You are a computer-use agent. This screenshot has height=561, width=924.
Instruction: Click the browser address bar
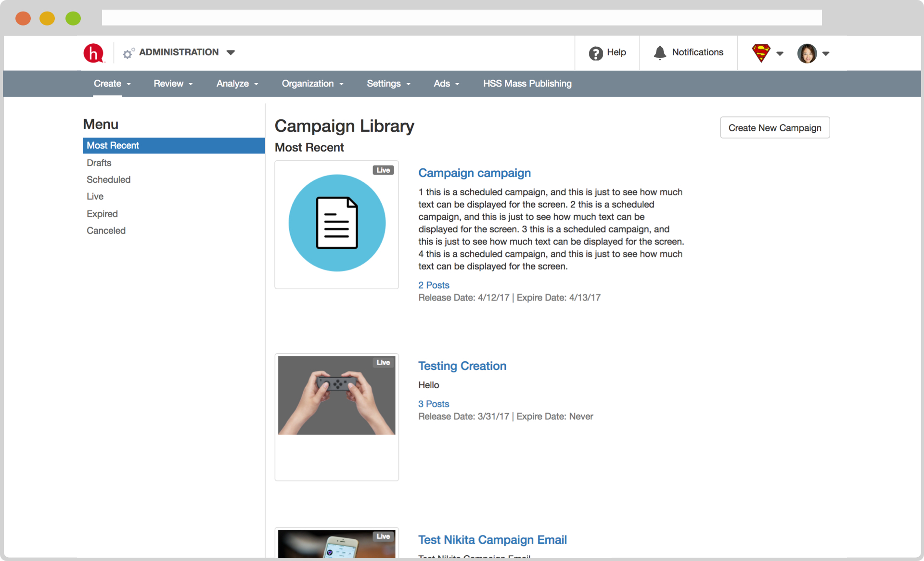[462, 18]
